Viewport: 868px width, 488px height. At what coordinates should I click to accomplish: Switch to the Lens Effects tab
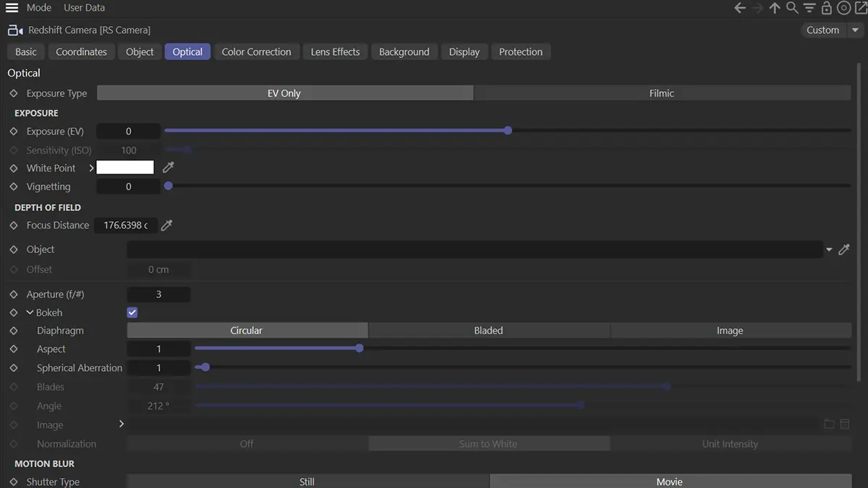(x=335, y=52)
